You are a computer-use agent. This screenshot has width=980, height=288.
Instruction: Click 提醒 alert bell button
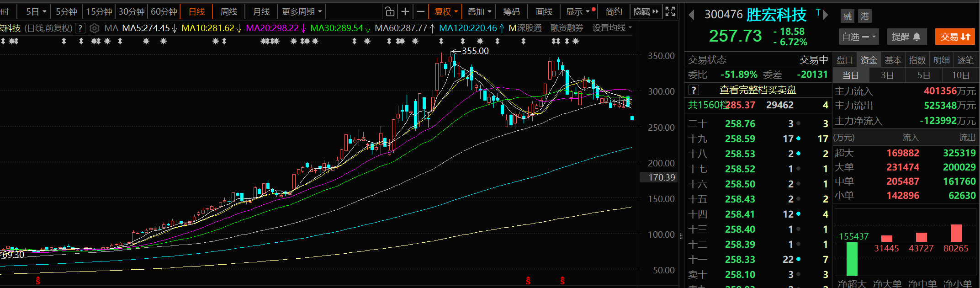(906, 37)
